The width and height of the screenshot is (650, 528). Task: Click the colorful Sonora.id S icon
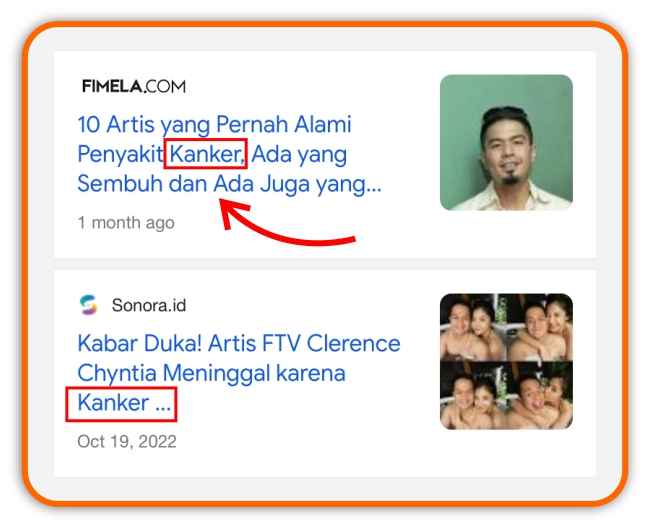(88, 305)
